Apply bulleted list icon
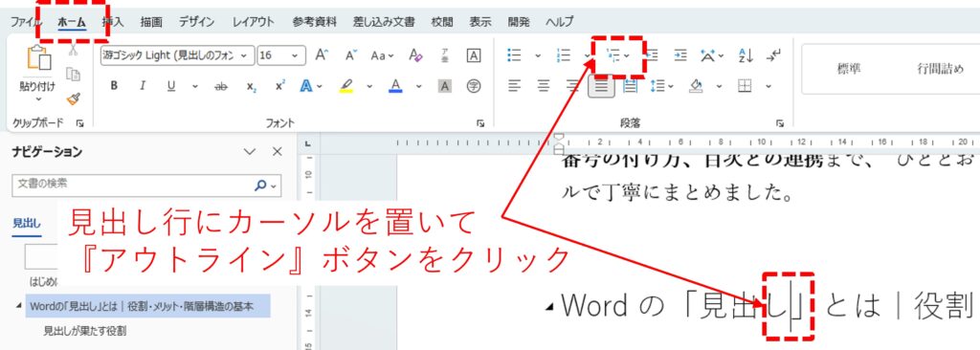Image resolution: width=980 pixels, height=350 pixels. [x=514, y=55]
